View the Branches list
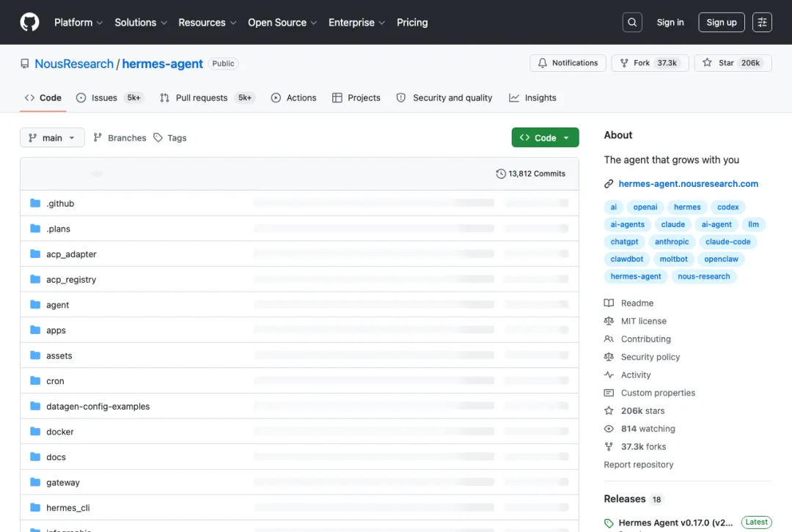The width and height of the screenshot is (792, 532). click(x=120, y=138)
